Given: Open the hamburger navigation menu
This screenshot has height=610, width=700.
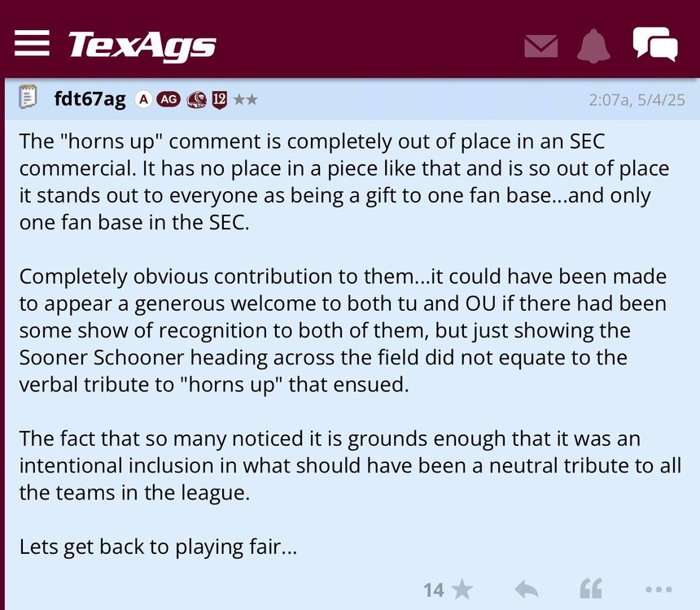Looking at the screenshot, I should coord(32,43).
